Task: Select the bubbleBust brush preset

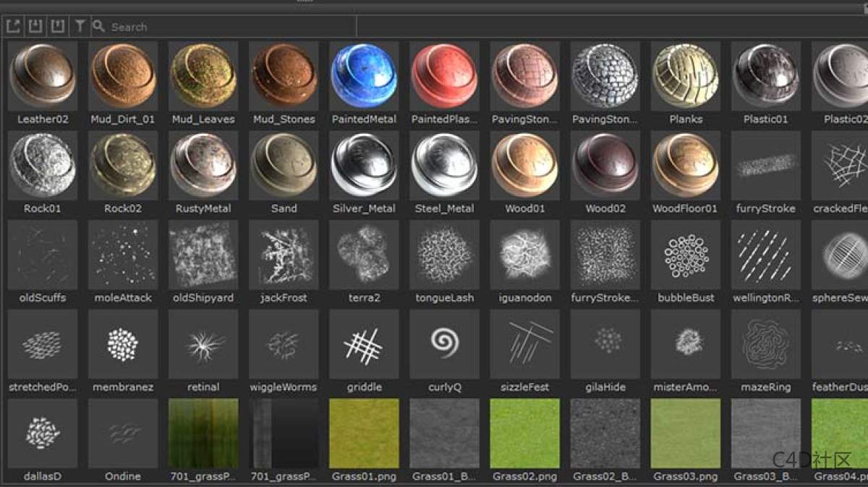Action: 685,255
